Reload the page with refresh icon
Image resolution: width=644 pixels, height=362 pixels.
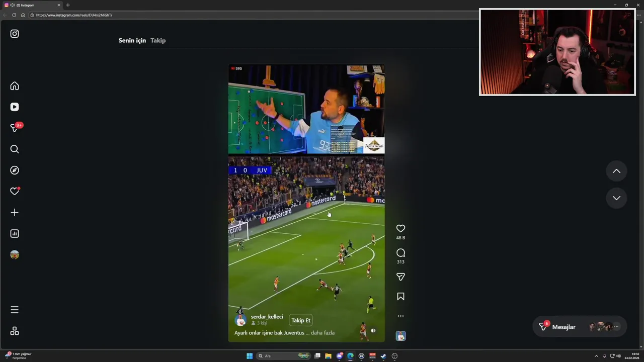tap(14, 15)
